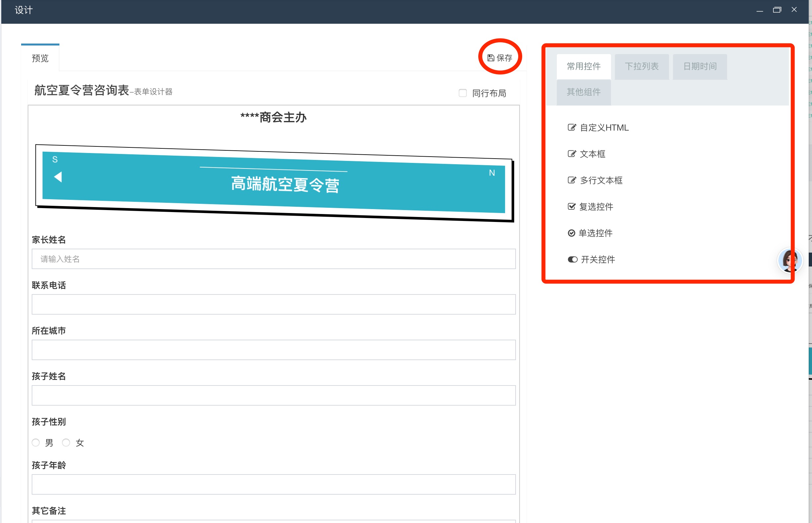This screenshot has height=523, width=812.
Task: Open the 预览 (preview) tab
Action: pos(40,58)
